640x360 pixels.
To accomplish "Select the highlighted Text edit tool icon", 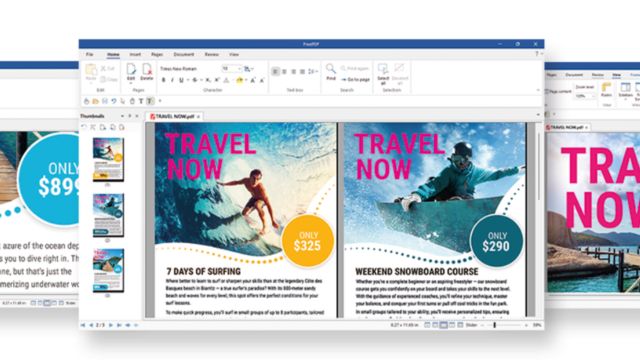I will click(x=150, y=101).
